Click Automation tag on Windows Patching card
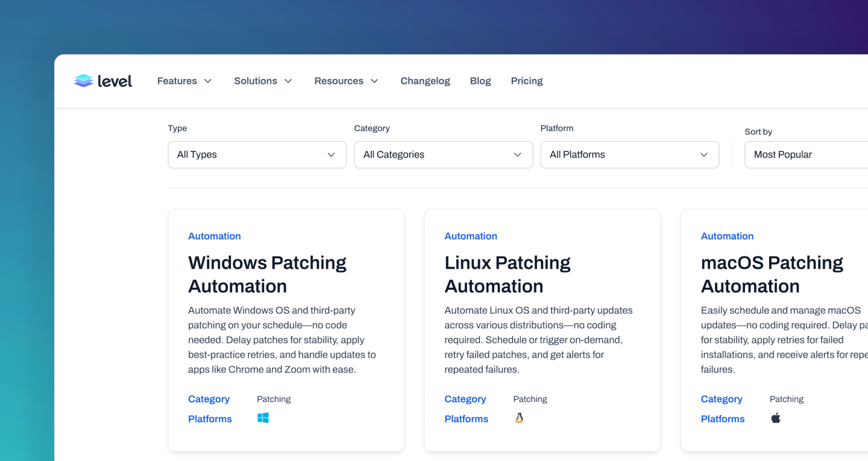 point(215,236)
